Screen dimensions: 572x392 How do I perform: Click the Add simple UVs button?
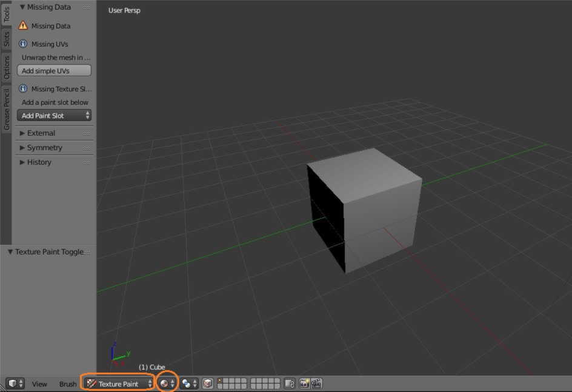(x=54, y=71)
